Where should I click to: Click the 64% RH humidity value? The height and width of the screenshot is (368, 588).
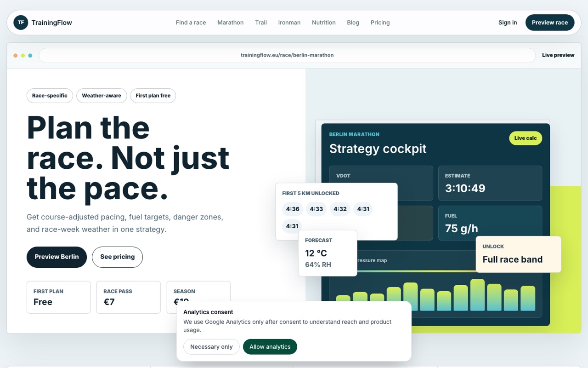coord(318,265)
